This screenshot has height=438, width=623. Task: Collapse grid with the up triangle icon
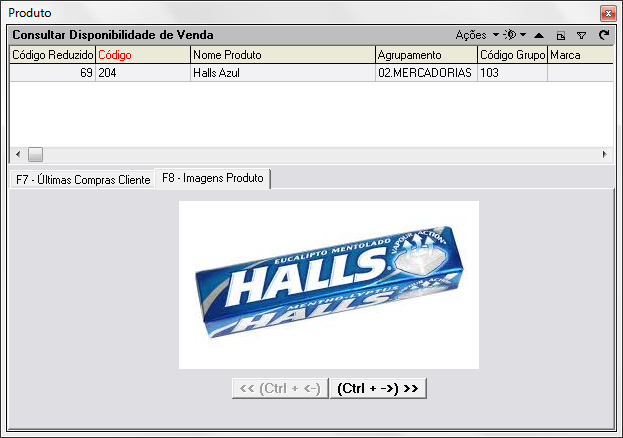539,35
